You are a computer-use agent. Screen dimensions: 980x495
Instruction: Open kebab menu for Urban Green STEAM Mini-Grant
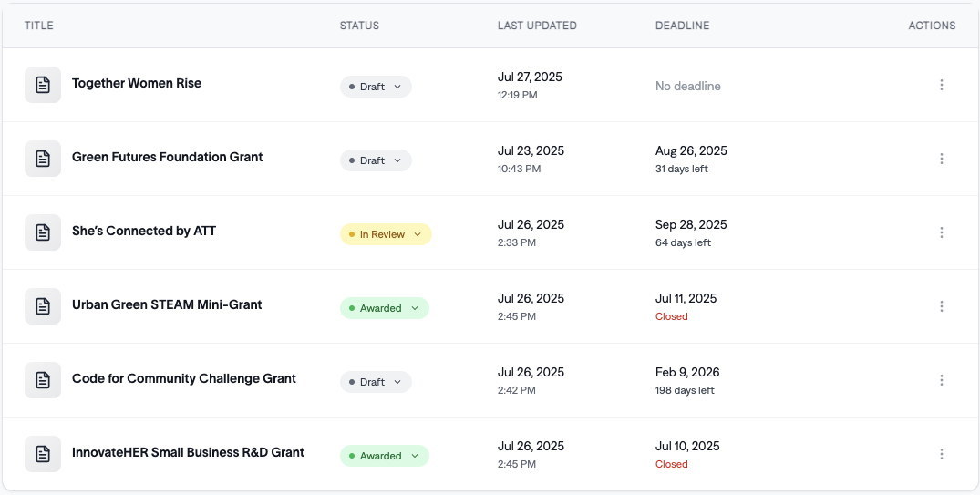pos(941,306)
